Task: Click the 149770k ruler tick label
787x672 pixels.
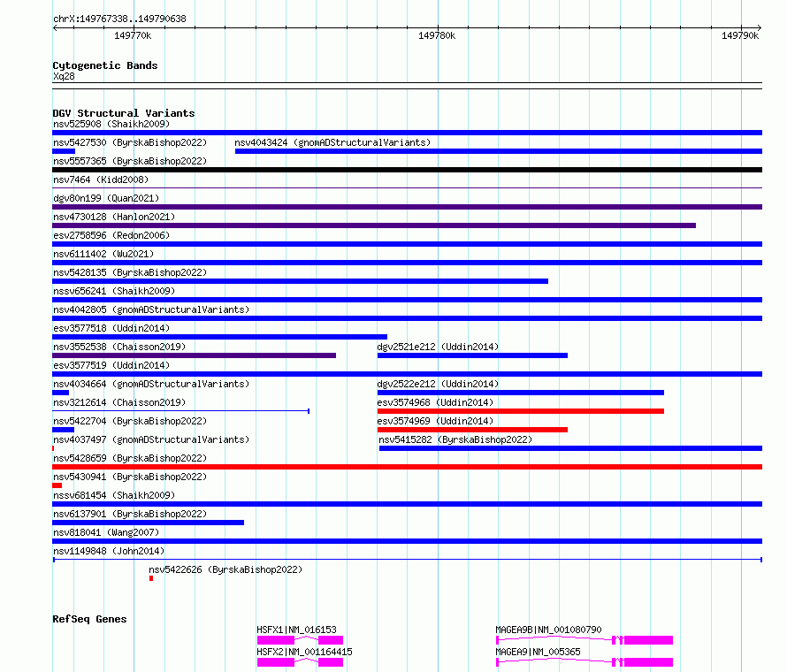Action: point(133,35)
